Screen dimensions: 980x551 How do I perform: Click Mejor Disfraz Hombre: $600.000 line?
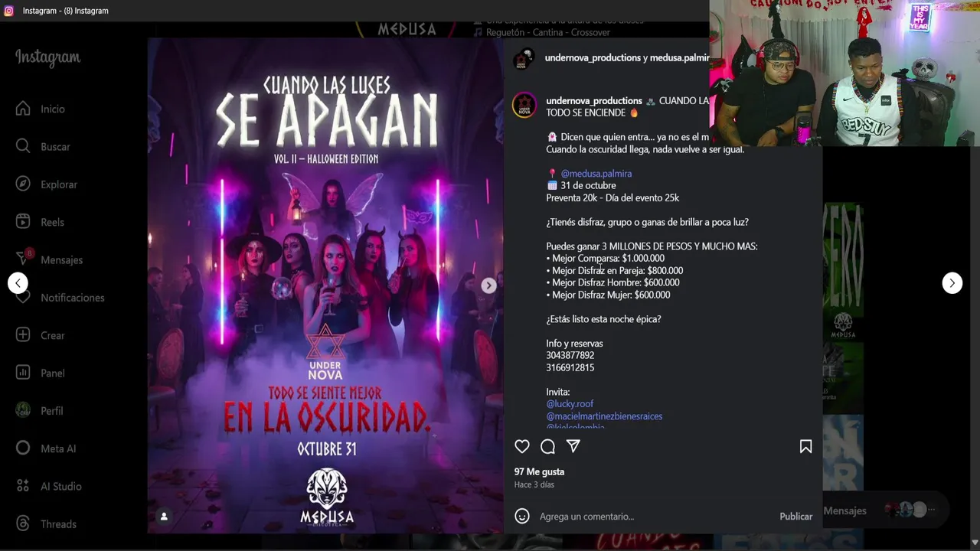pyautogui.click(x=612, y=283)
